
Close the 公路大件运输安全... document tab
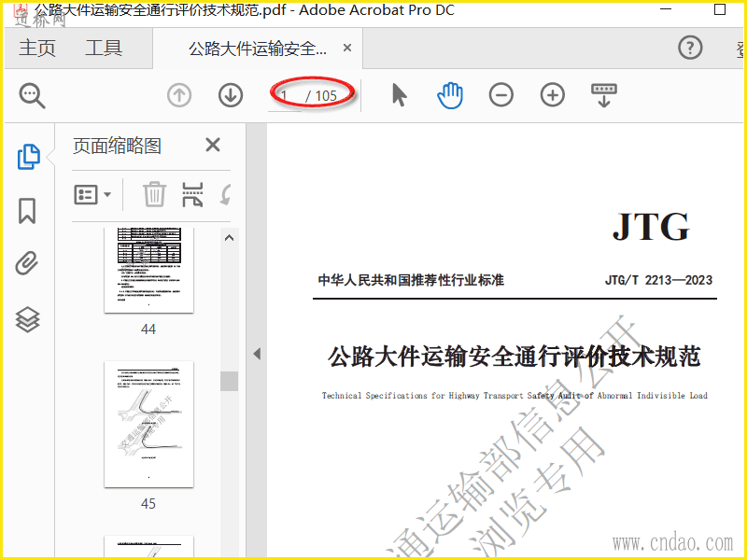pyautogui.click(x=347, y=48)
